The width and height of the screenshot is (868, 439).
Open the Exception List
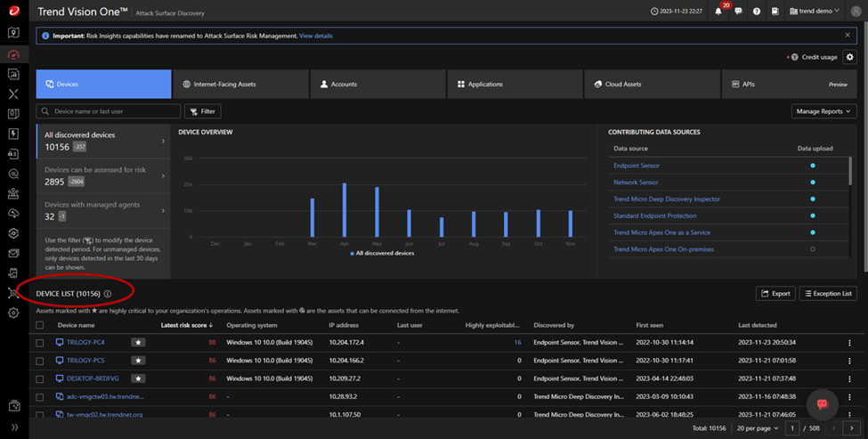(x=828, y=293)
